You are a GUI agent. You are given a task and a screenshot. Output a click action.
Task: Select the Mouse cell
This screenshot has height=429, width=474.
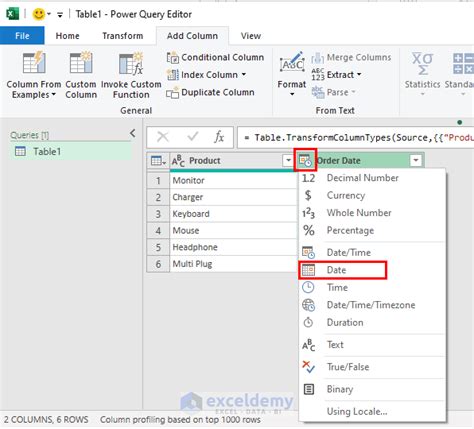233,230
